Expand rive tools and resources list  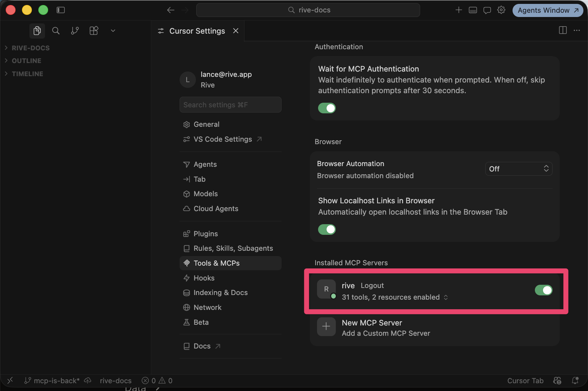pos(395,297)
